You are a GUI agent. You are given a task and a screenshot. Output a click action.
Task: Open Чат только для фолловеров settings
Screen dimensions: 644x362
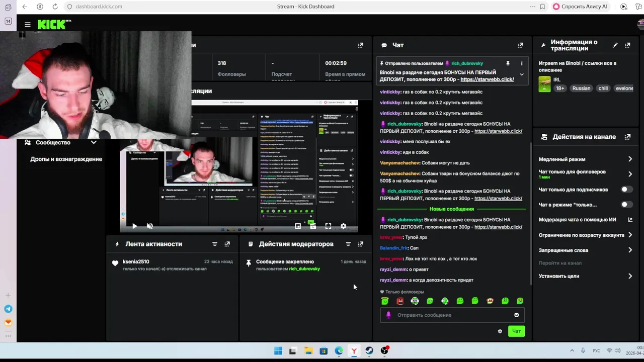pos(585,174)
